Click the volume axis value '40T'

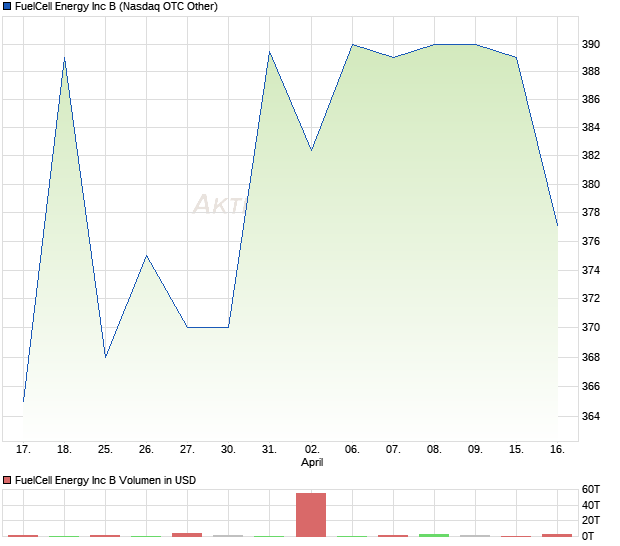pos(591,505)
